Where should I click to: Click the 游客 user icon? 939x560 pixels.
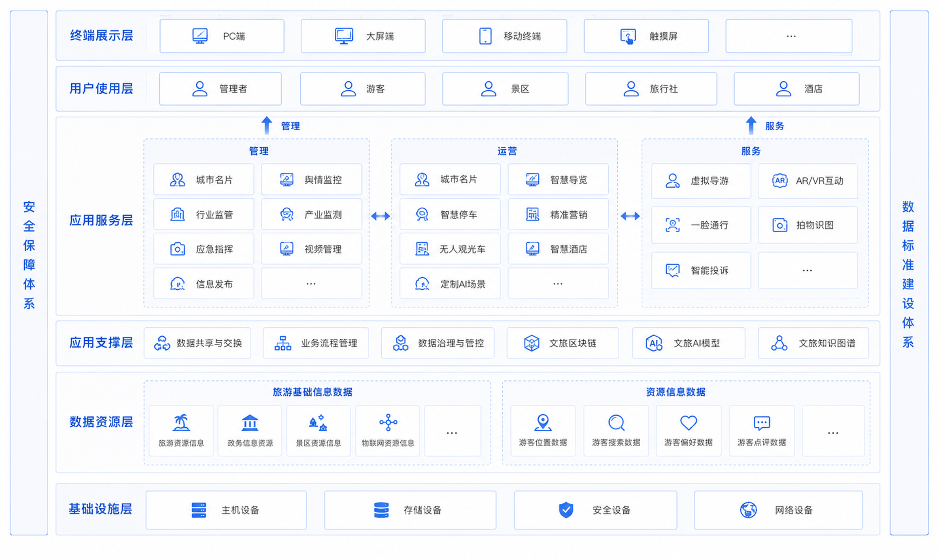(348, 89)
